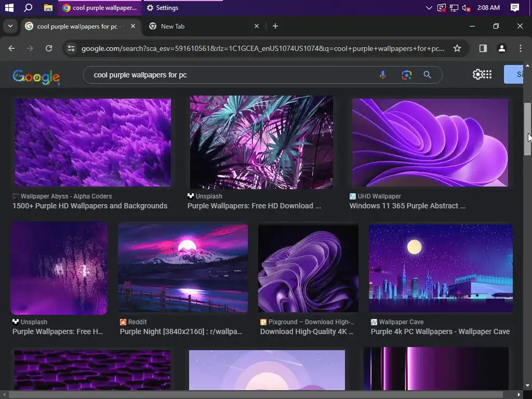Screen dimensions: 532x399
Task: Open Chrome profile menu
Action: tap(502, 48)
